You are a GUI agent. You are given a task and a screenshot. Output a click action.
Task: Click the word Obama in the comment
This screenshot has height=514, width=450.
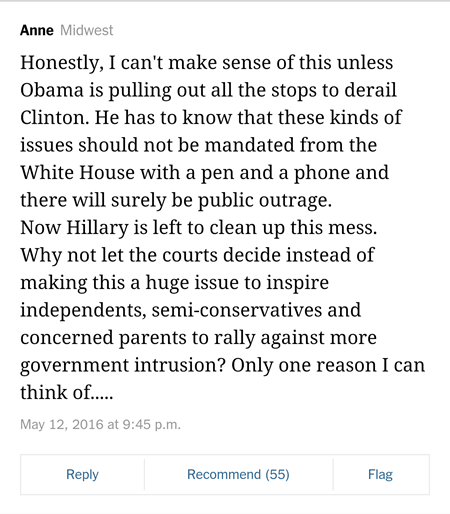(x=52, y=90)
